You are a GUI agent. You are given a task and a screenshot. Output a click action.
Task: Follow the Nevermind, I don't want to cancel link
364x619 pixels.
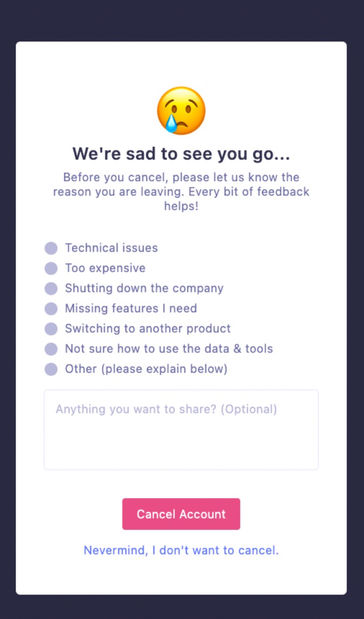(181, 550)
